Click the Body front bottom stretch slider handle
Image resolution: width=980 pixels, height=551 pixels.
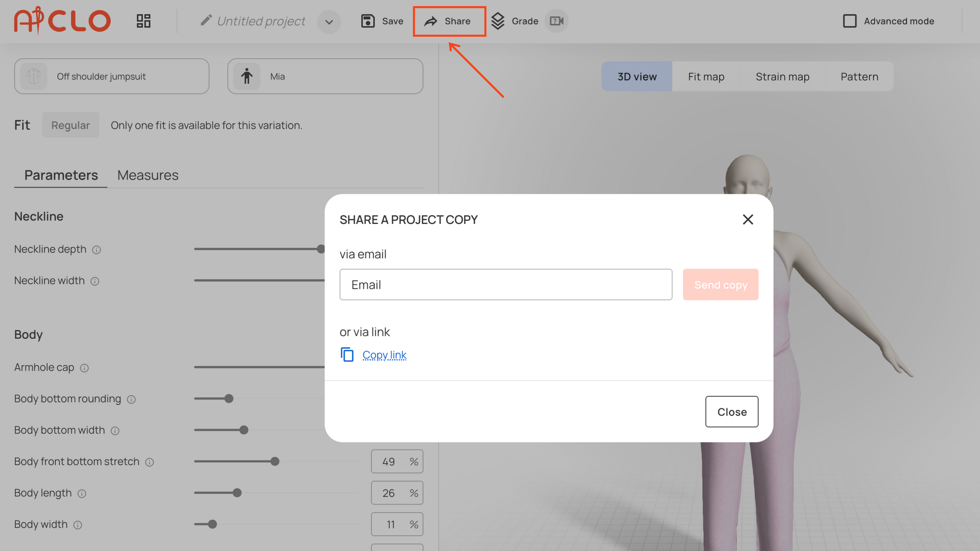[x=275, y=461]
